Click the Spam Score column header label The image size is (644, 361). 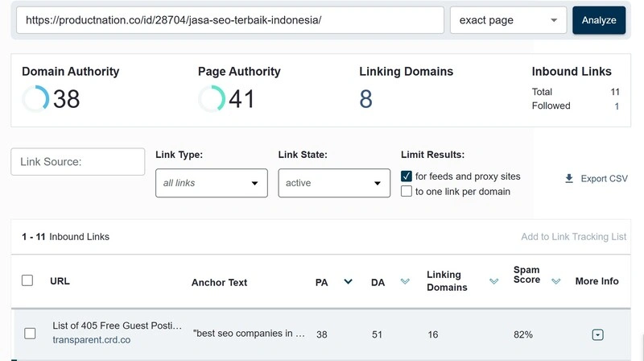[526, 275]
